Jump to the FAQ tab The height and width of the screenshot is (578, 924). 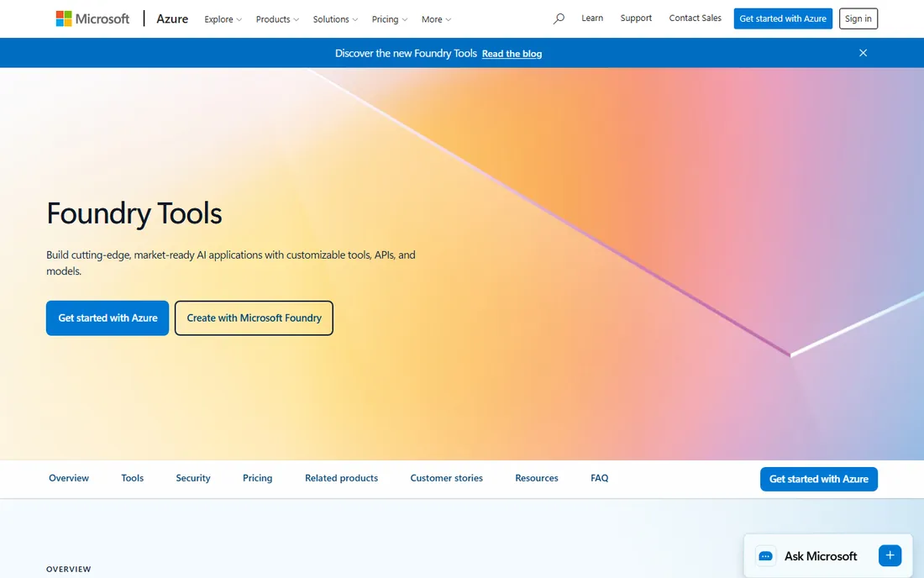(599, 478)
